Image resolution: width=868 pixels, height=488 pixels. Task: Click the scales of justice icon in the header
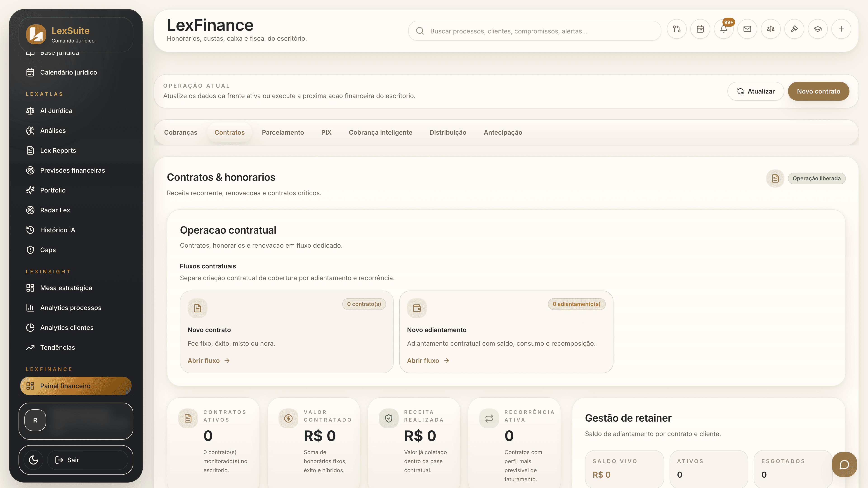coord(771,29)
